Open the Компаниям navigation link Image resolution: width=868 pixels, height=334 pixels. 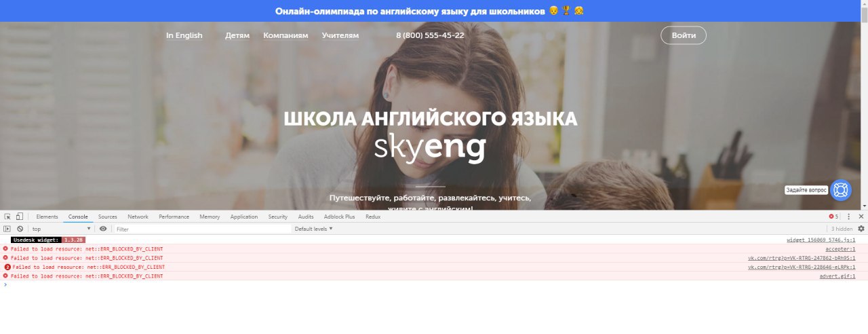coord(285,35)
